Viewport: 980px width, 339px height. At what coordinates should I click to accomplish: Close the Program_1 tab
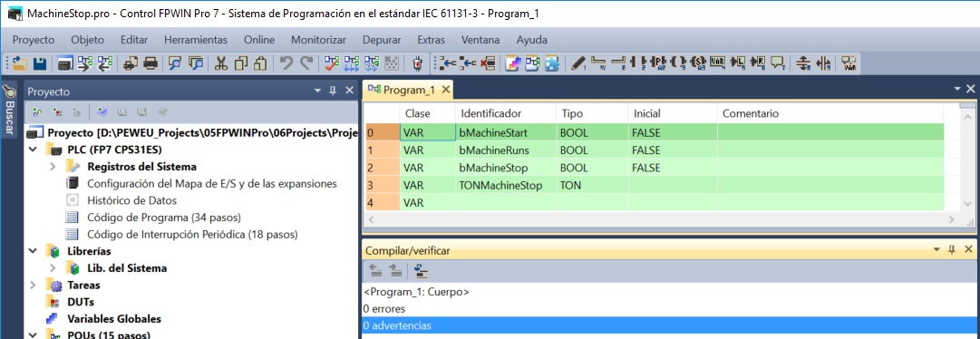point(446,90)
